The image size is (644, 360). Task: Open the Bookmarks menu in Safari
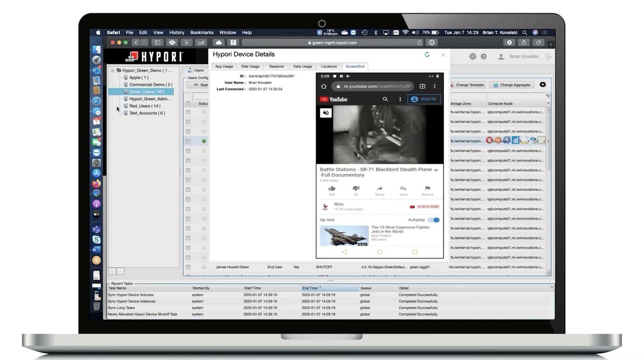202,33
